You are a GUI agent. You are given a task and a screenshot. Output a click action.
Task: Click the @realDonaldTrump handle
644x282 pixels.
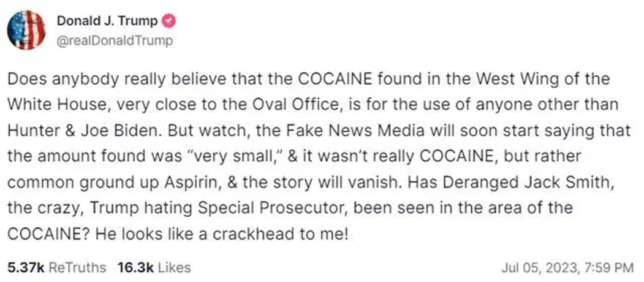pos(115,40)
